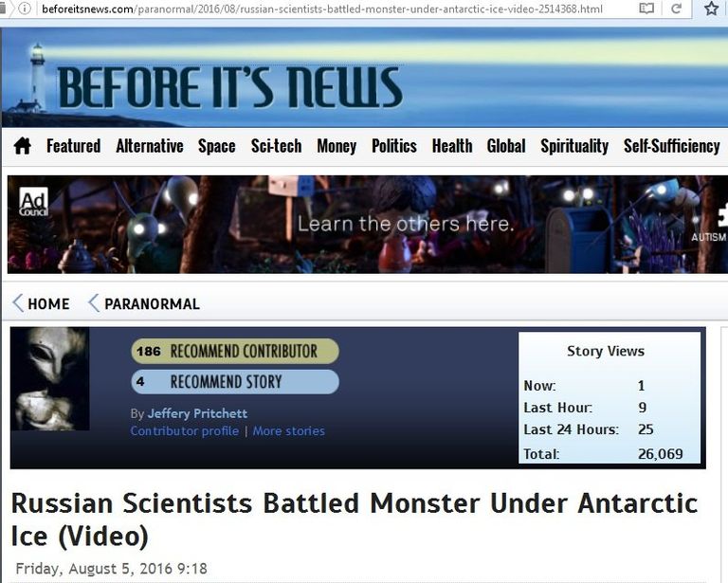Open the Sci-tech section
This screenshot has height=583, width=728.
coord(276,146)
